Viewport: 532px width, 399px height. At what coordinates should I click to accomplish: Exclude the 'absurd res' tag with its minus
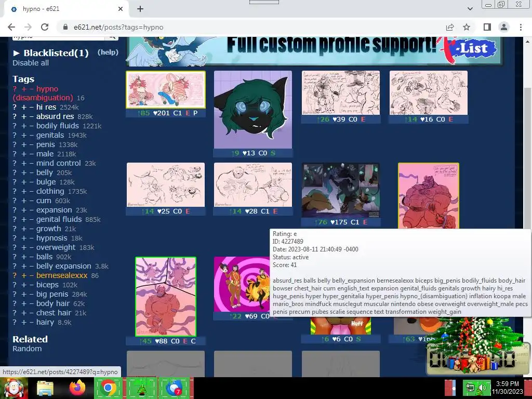[31, 116]
